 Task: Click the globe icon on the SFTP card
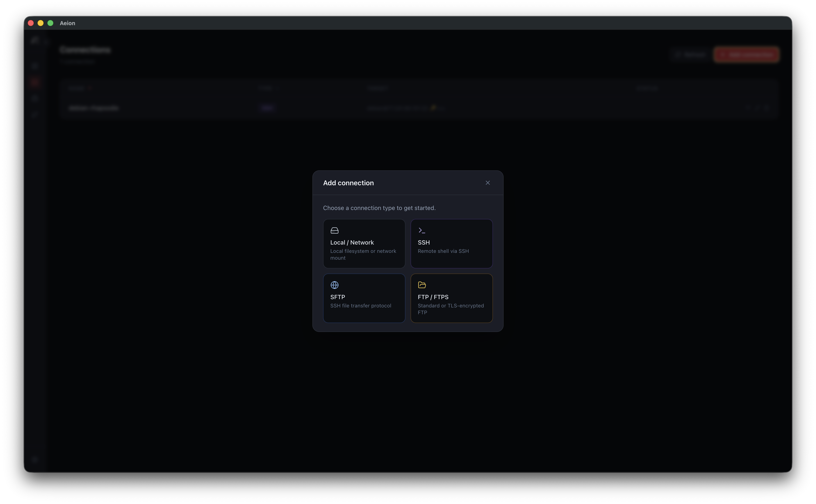pos(334,285)
